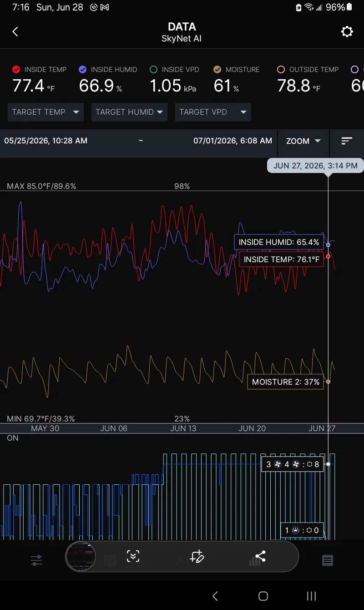The height and width of the screenshot is (610, 364).
Task: Tap the Wi-Fi status icon
Action: (309, 7)
